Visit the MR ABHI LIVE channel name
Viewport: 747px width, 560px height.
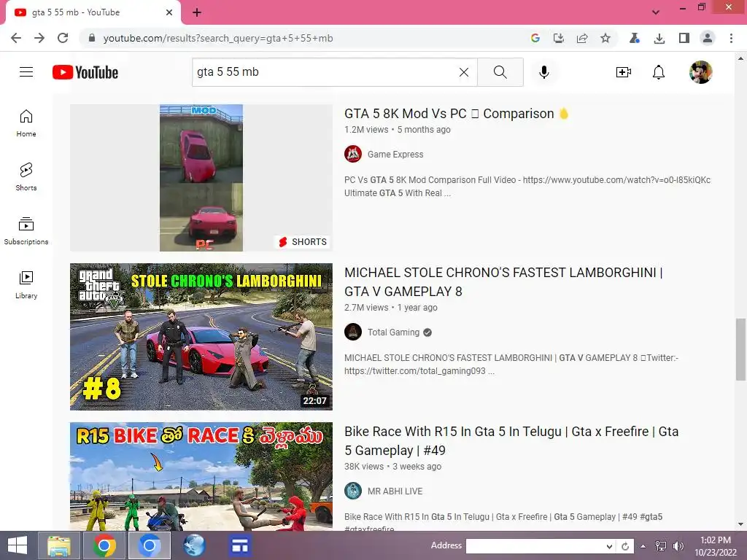pos(395,491)
